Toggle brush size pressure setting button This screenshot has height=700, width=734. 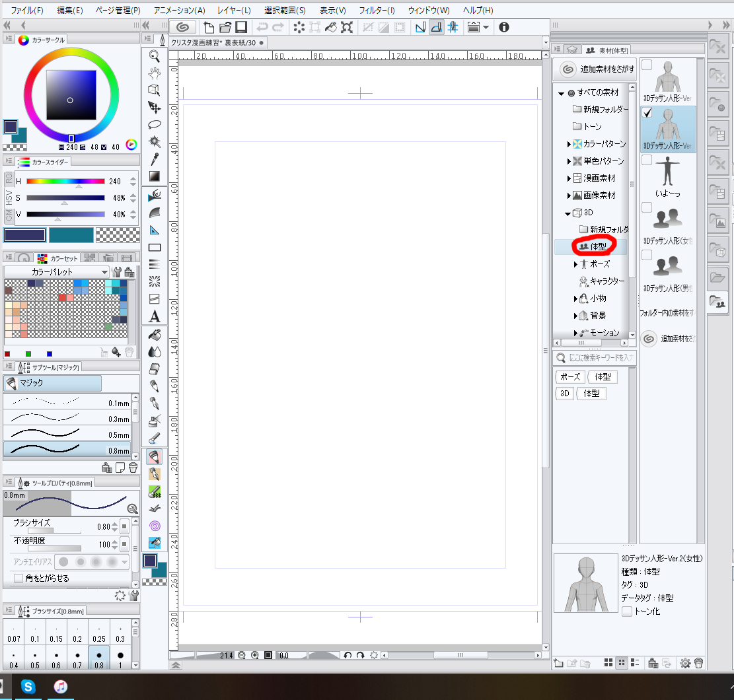click(x=124, y=526)
